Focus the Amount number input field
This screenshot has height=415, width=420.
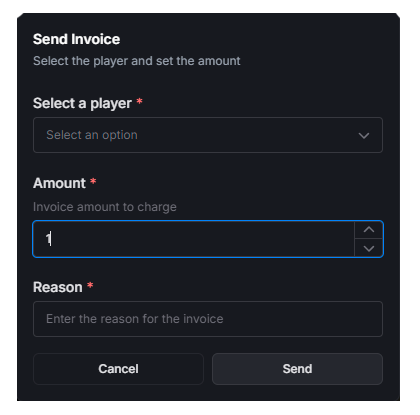(x=193, y=239)
